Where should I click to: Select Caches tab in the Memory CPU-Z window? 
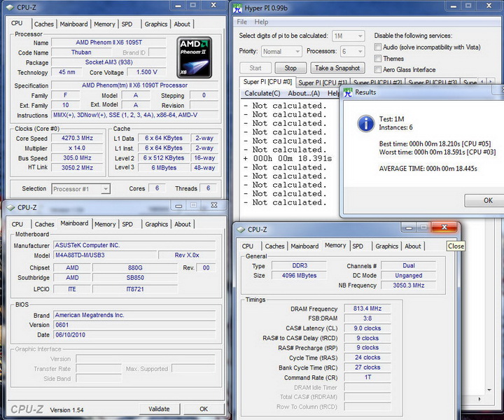click(274, 246)
